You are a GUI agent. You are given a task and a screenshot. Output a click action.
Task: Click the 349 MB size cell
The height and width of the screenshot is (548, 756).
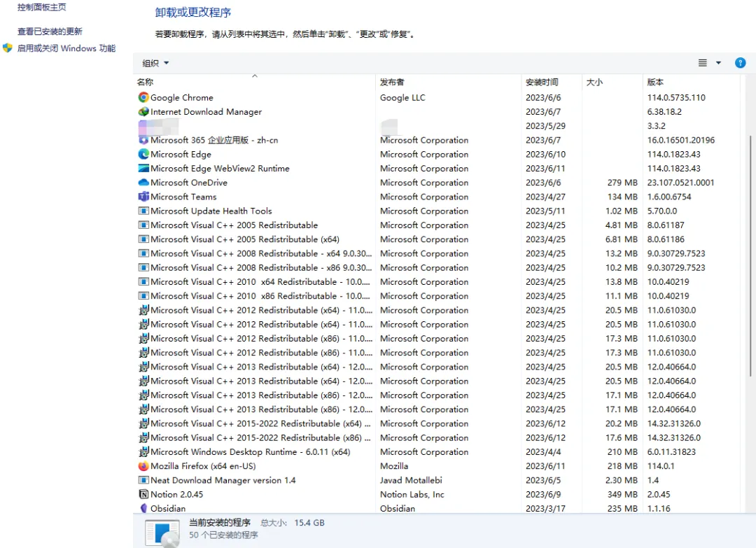tap(622, 495)
